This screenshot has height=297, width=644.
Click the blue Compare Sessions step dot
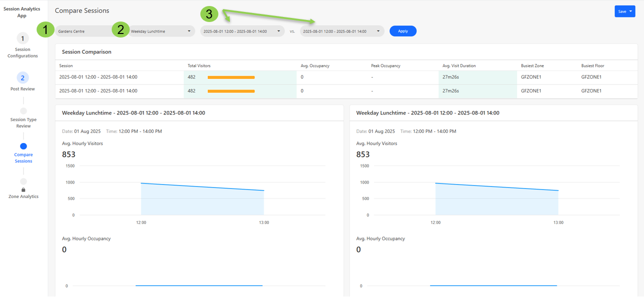click(24, 146)
